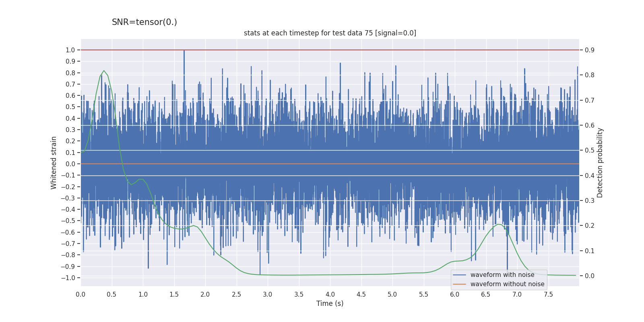The width and height of the screenshot is (644, 322).
Task: Click the green curve's bump near 6.7 s
Action: click(x=498, y=224)
